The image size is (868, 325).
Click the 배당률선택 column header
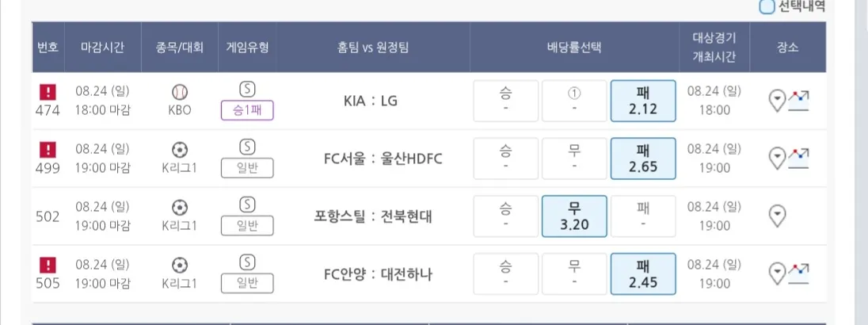tap(574, 47)
